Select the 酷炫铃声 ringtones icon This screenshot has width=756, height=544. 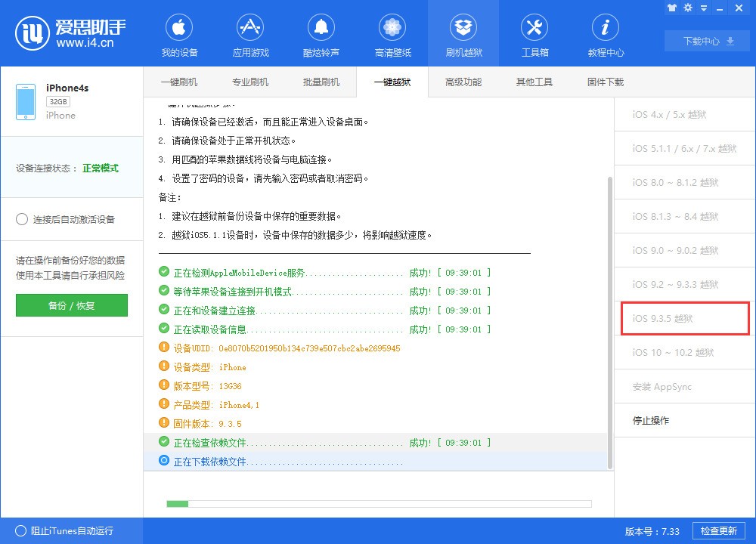coord(321,33)
